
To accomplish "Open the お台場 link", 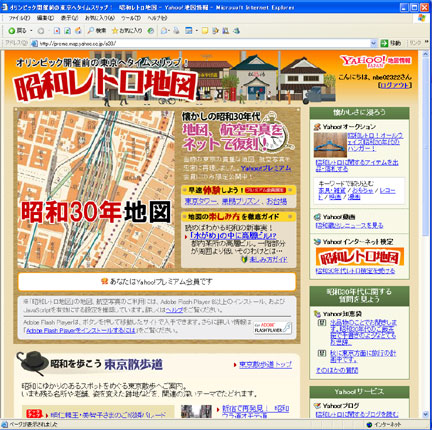I will (x=277, y=201).
